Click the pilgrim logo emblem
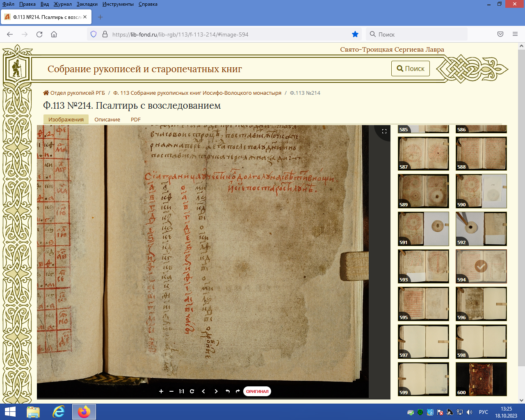The image size is (525, 420). (x=17, y=68)
